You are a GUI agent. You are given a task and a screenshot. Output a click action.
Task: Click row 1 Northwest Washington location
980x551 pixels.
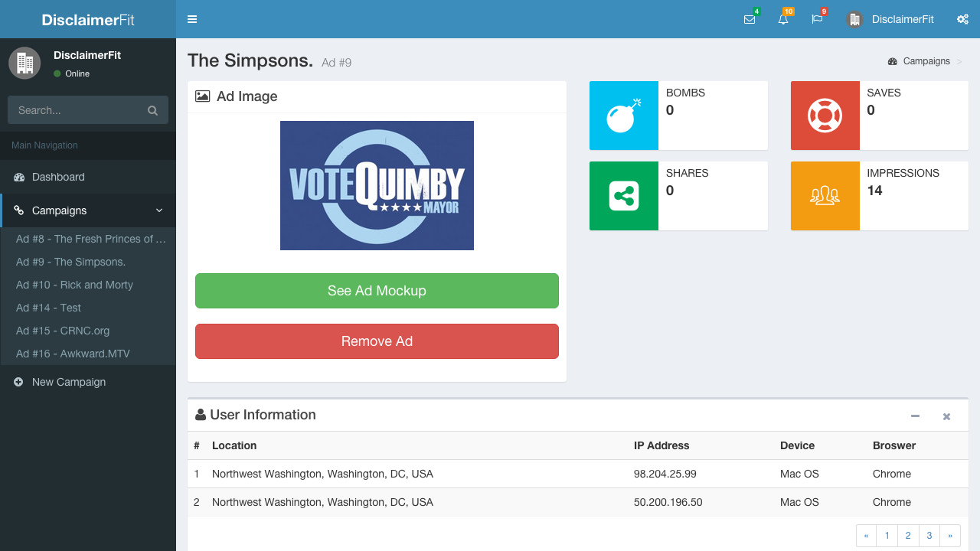tap(322, 474)
